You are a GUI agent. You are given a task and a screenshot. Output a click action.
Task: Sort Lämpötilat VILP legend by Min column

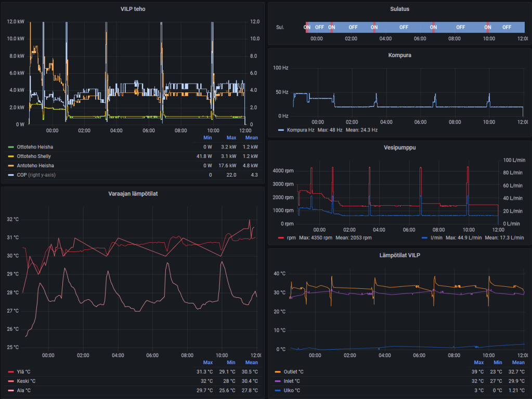point(498,362)
